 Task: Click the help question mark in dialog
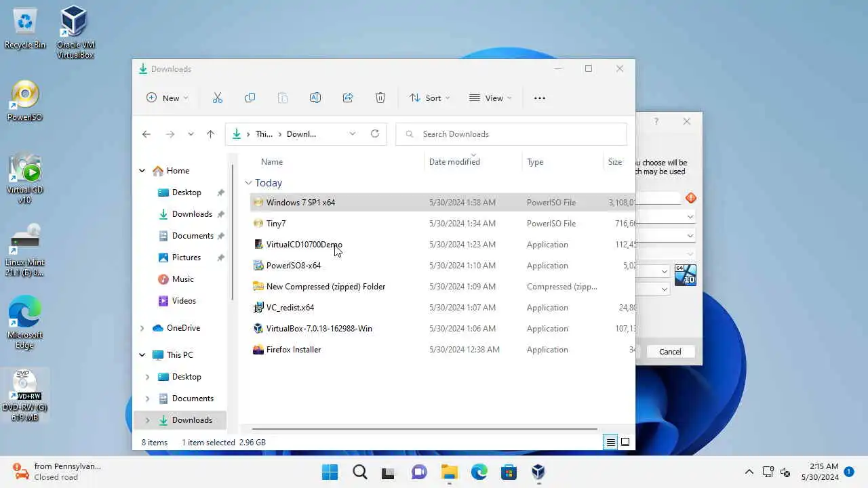[x=656, y=121]
